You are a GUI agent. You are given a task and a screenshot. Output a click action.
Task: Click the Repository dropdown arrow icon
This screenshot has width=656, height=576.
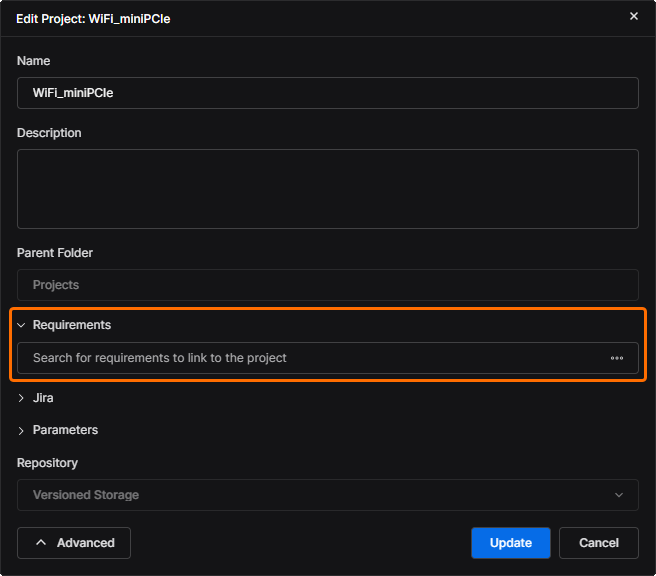tap(619, 495)
